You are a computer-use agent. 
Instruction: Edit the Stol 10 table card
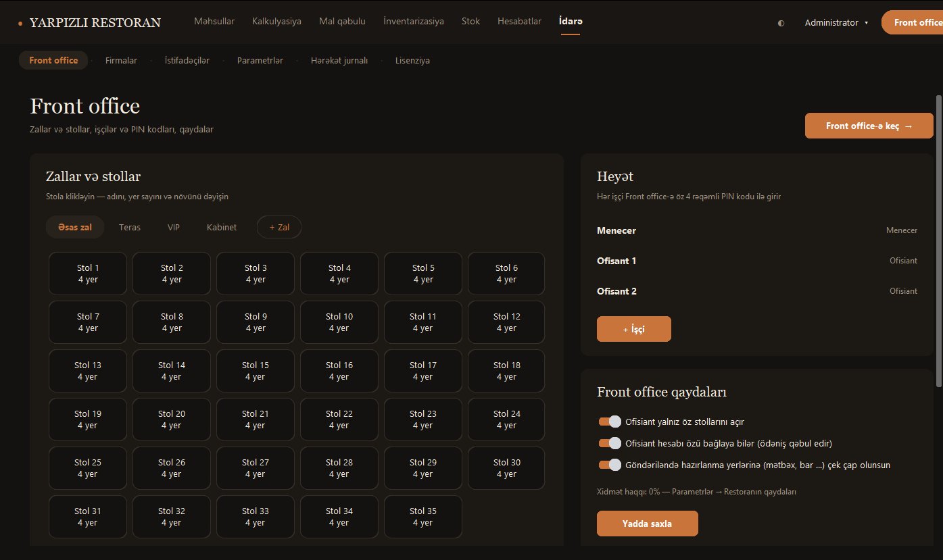[339, 322]
